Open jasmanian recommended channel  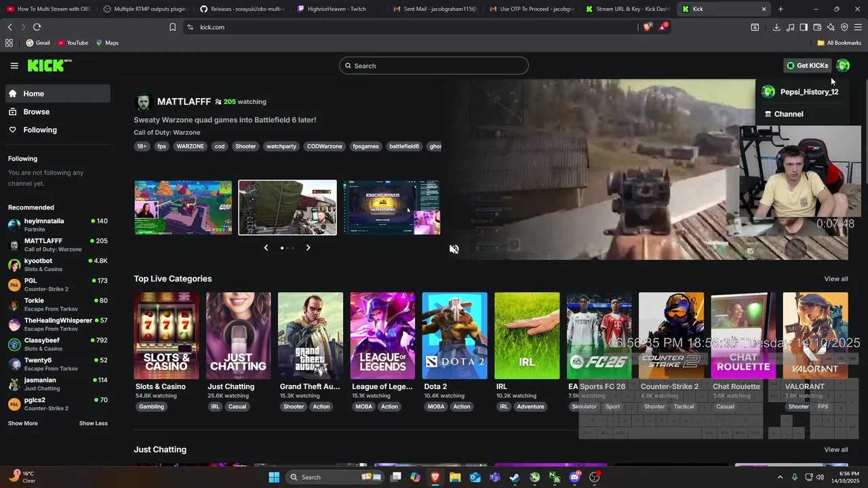[x=58, y=384]
